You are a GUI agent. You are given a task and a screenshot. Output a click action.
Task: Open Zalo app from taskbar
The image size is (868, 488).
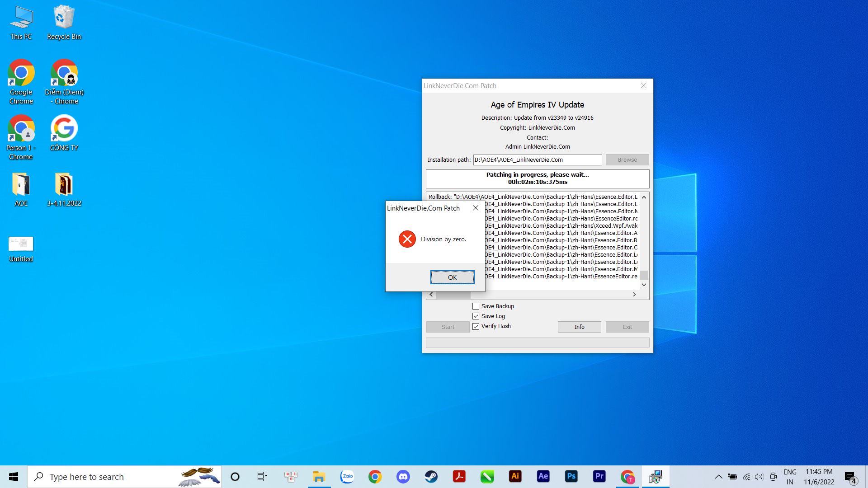(x=347, y=476)
